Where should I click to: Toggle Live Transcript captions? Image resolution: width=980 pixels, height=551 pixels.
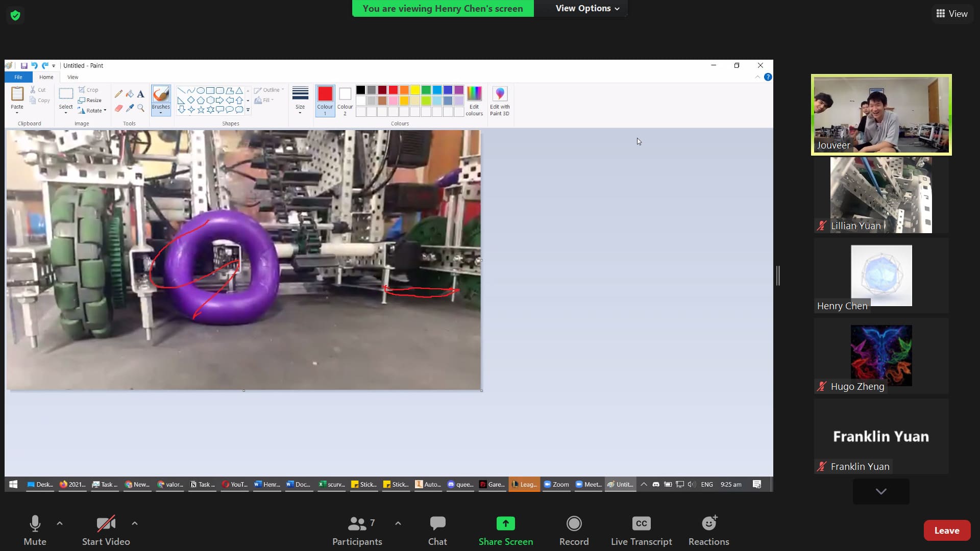coord(641,530)
